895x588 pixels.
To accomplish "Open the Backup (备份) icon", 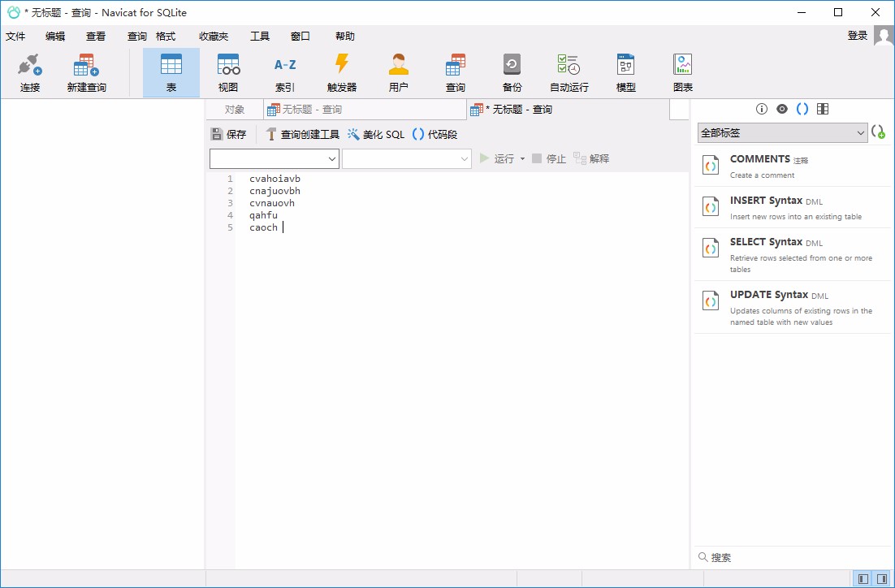I will [512, 72].
